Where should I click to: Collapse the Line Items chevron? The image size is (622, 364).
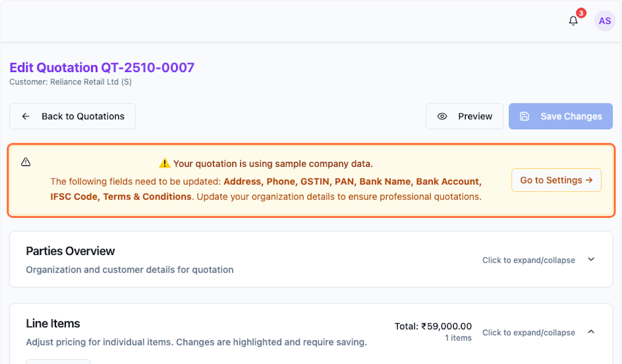[591, 332]
